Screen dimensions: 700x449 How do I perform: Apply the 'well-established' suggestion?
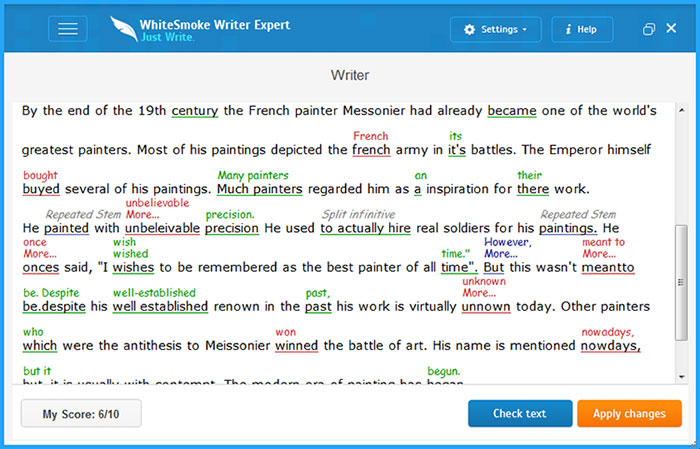coord(154,293)
